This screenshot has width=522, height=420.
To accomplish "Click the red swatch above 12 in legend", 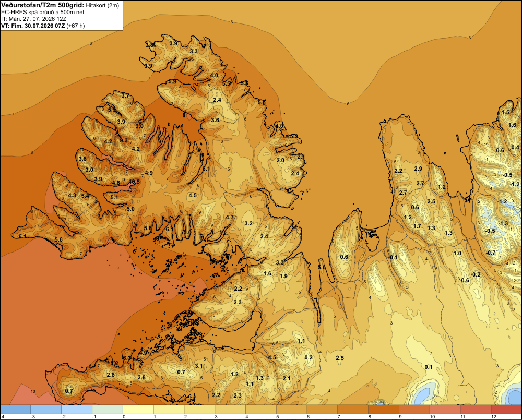I will [506, 409].
